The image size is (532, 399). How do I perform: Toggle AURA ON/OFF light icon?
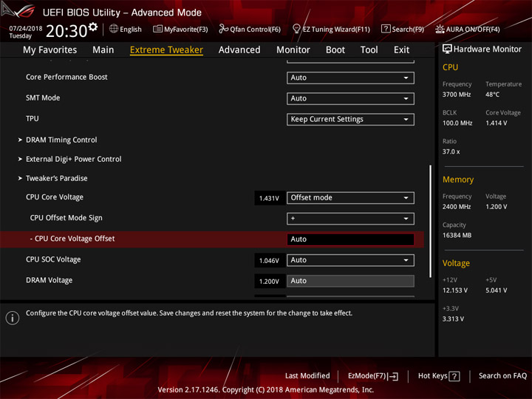(x=440, y=29)
